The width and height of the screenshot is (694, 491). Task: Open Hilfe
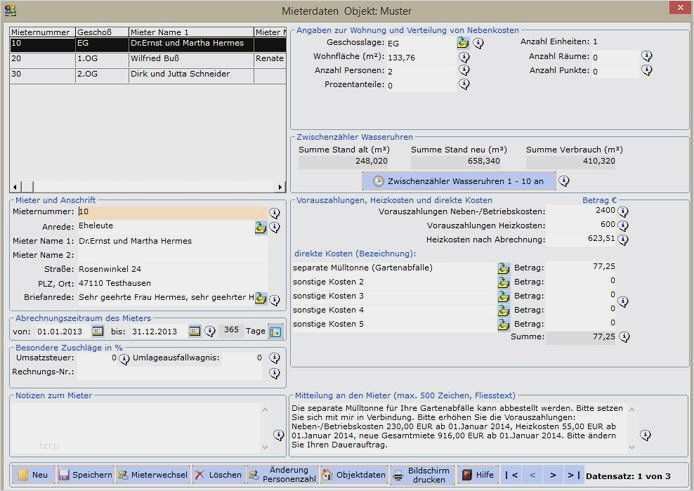point(478,475)
